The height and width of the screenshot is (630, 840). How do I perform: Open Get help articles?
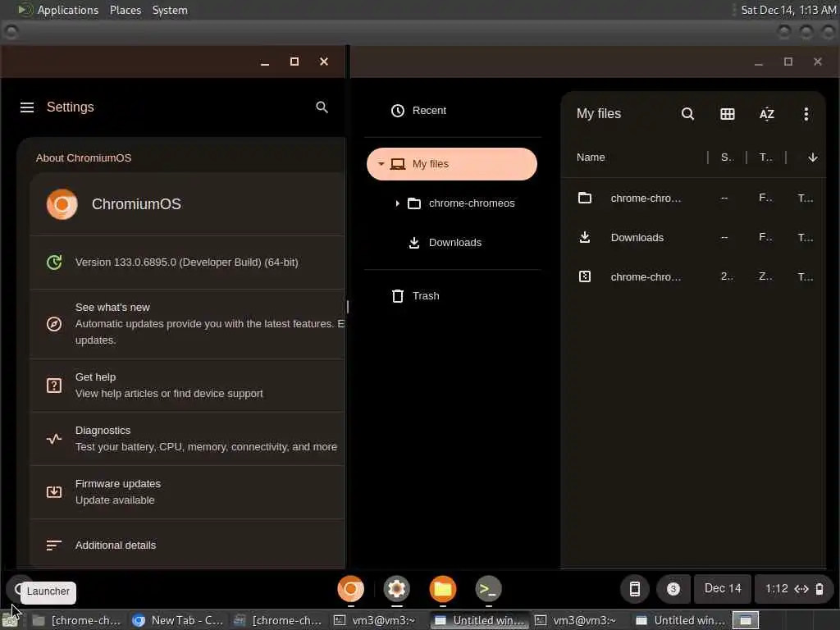click(188, 386)
